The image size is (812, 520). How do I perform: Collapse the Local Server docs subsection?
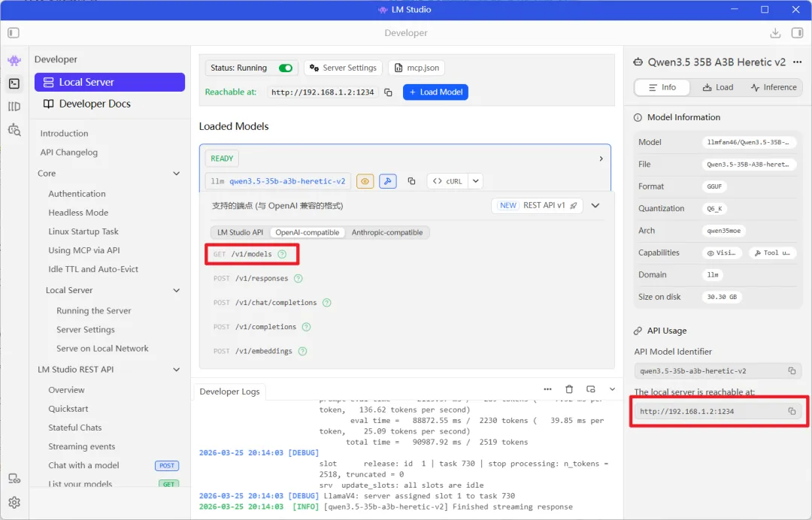(x=176, y=290)
